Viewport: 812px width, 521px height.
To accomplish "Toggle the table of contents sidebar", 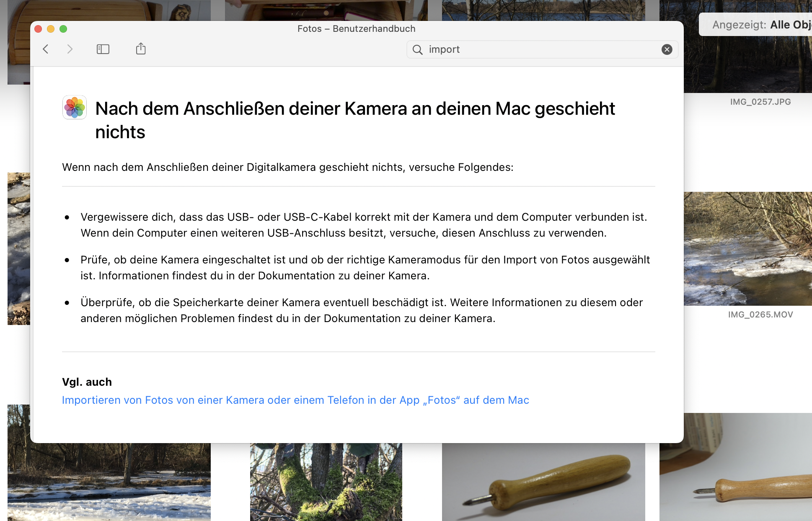I will 103,49.
